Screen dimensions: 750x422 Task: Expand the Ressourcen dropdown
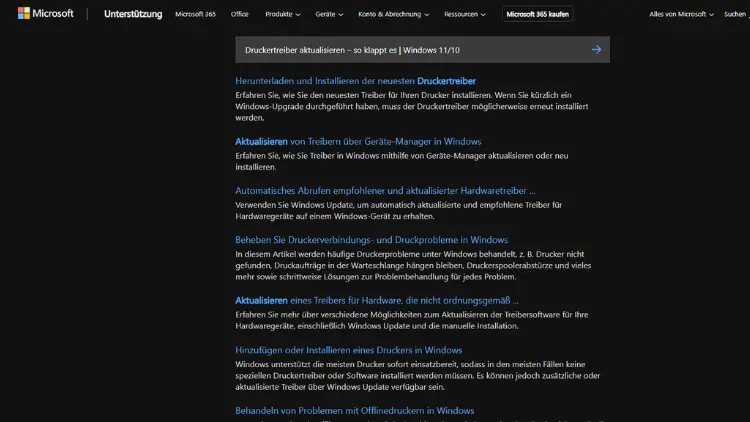point(464,14)
